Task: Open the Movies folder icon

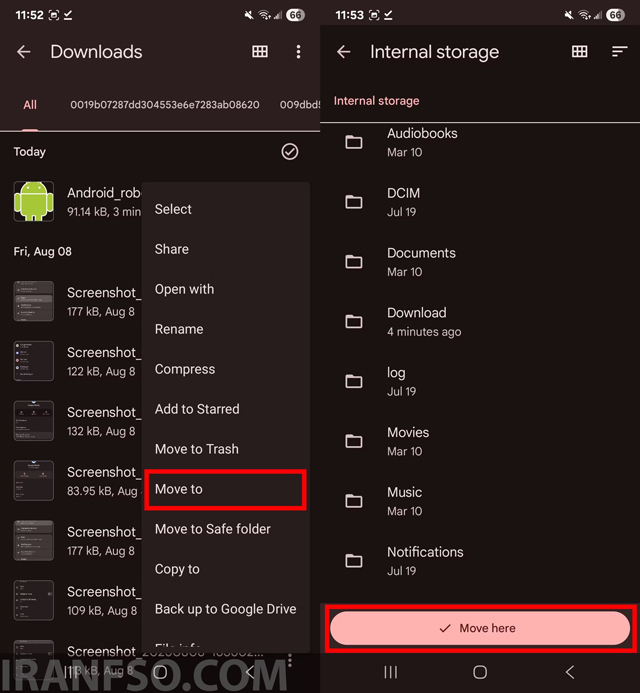Action: pyautogui.click(x=354, y=441)
